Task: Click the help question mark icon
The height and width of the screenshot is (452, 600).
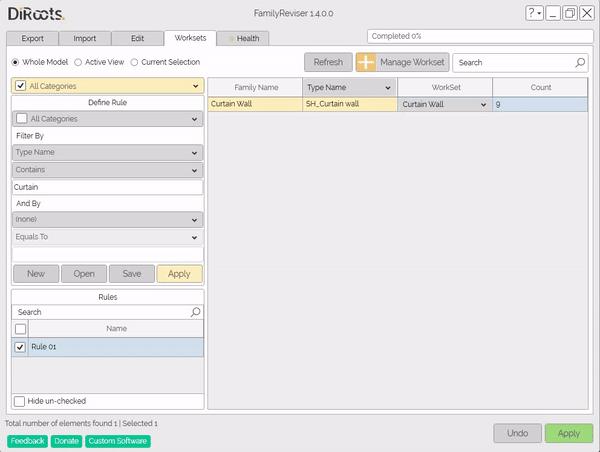Action: pos(532,13)
